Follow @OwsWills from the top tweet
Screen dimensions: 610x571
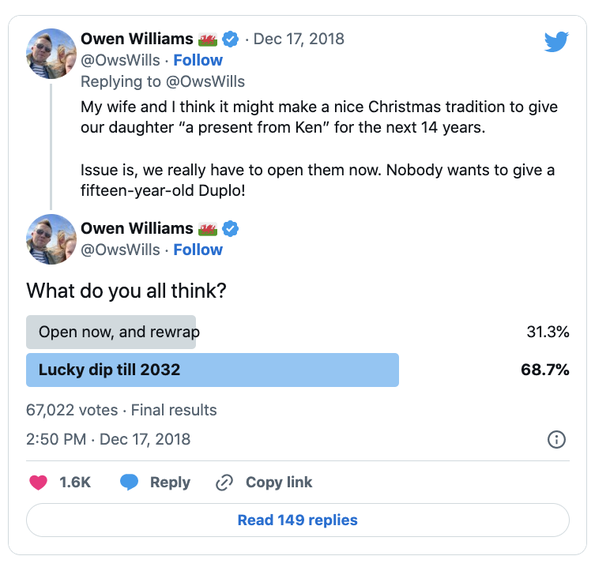click(198, 60)
